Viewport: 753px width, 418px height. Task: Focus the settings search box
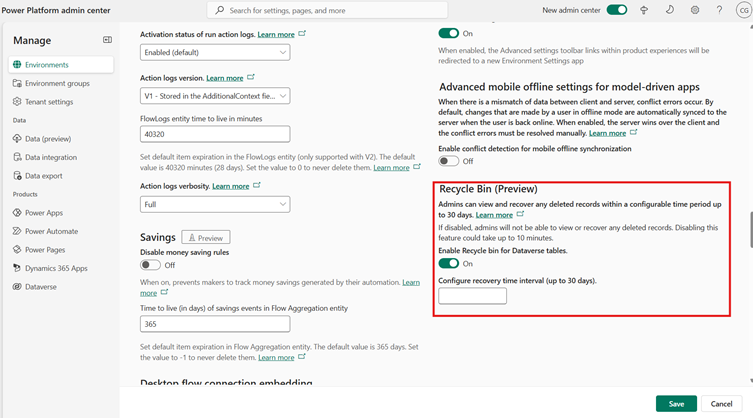coord(328,10)
